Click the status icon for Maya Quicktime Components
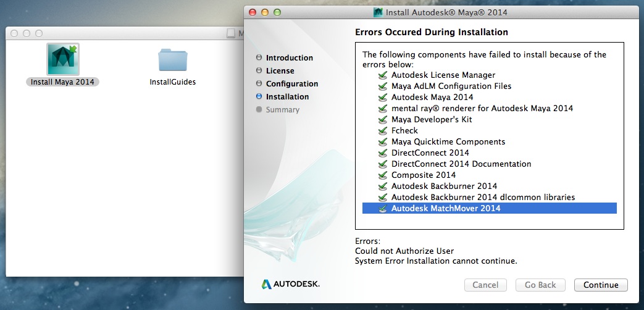644x310 pixels. click(x=383, y=141)
